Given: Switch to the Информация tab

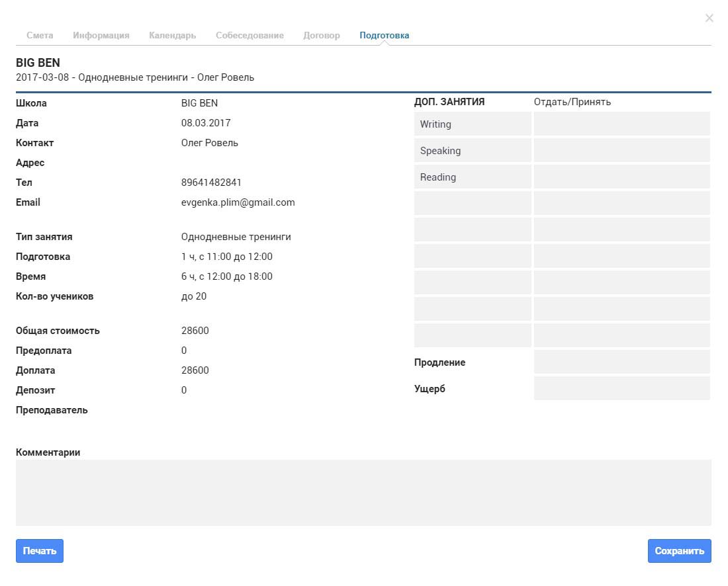Looking at the screenshot, I should pos(101,35).
